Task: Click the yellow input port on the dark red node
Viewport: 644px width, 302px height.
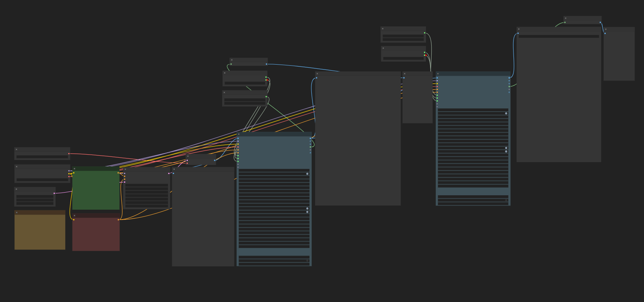Action: 74,220
